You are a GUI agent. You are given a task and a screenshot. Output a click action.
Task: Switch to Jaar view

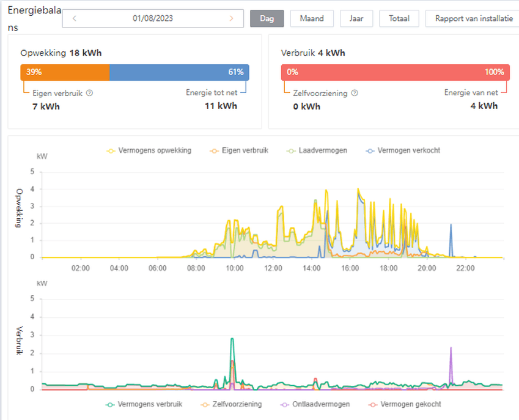356,18
